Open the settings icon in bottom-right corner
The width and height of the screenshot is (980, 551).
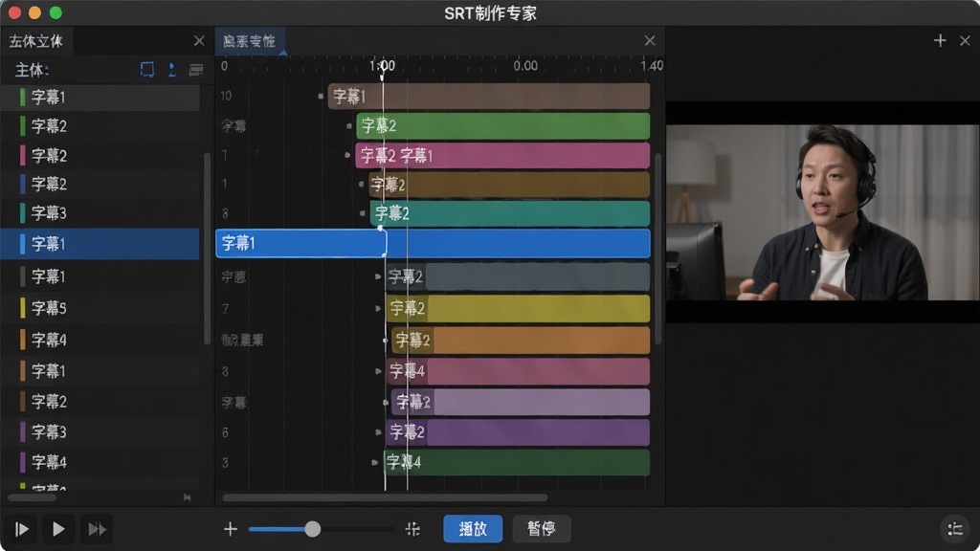pos(955,529)
